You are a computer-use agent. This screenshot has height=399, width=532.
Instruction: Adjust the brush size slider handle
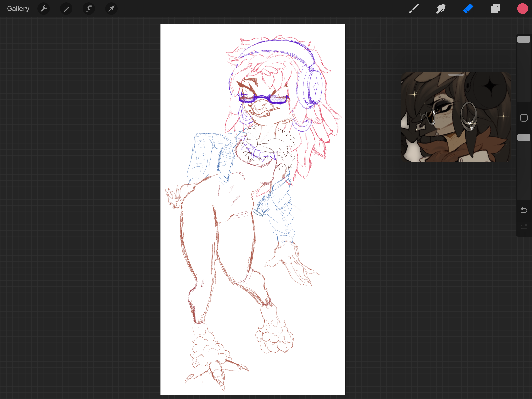[x=524, y=40]
